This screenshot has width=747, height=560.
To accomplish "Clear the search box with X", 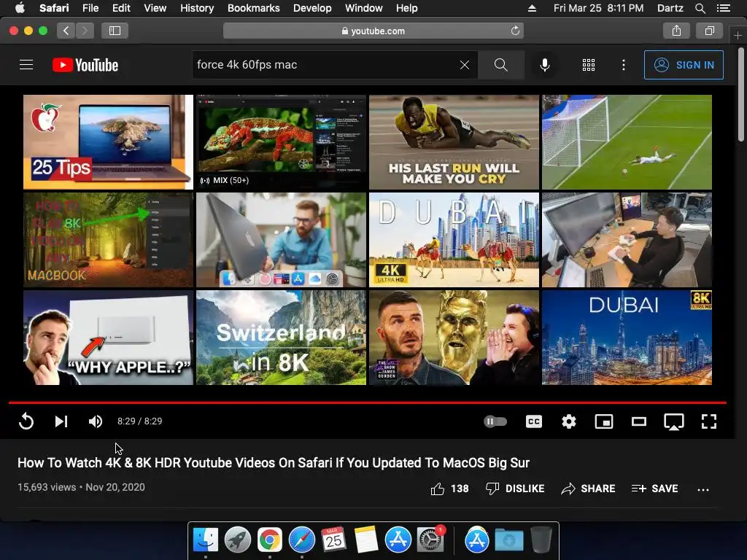I will pos(465,65).
